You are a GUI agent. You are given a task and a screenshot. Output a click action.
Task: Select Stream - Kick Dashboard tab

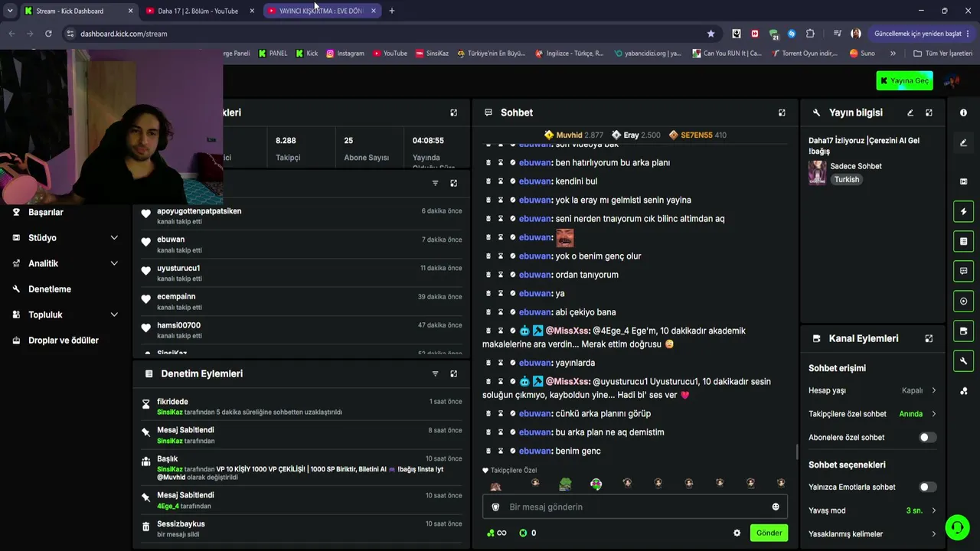[77, 11]
